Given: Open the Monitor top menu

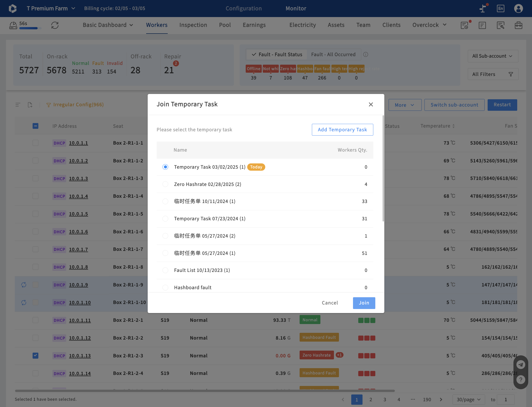Looking at the screenshot, I should click(x=296, y=9).
